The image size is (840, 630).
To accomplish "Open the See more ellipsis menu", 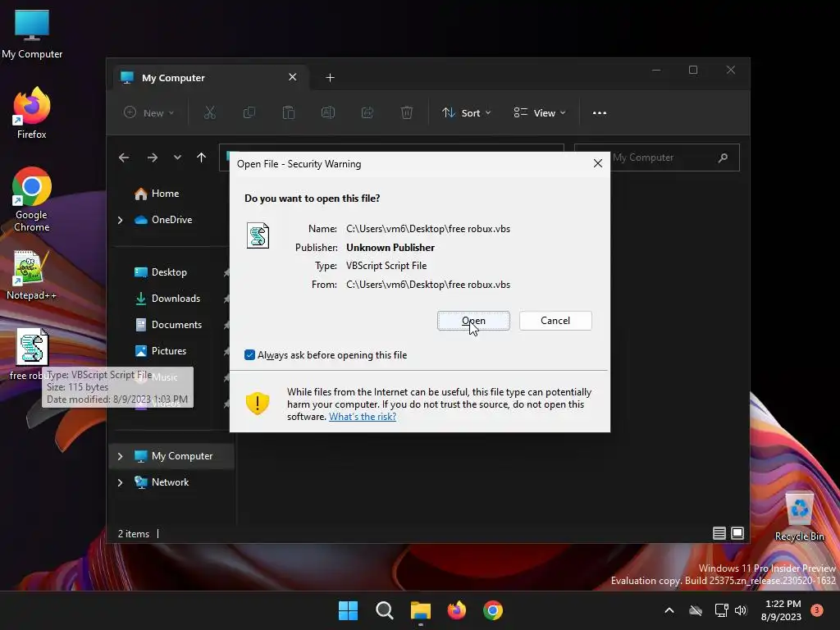I will pyautogui.click(x=600, y=112).
